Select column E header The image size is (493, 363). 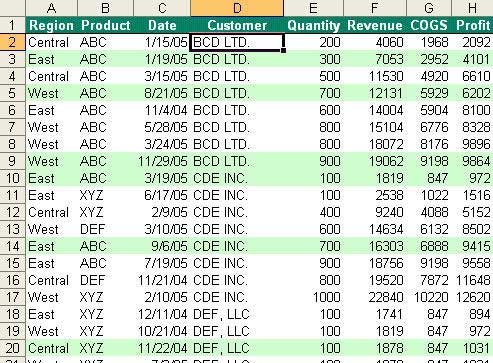[313, 8]
